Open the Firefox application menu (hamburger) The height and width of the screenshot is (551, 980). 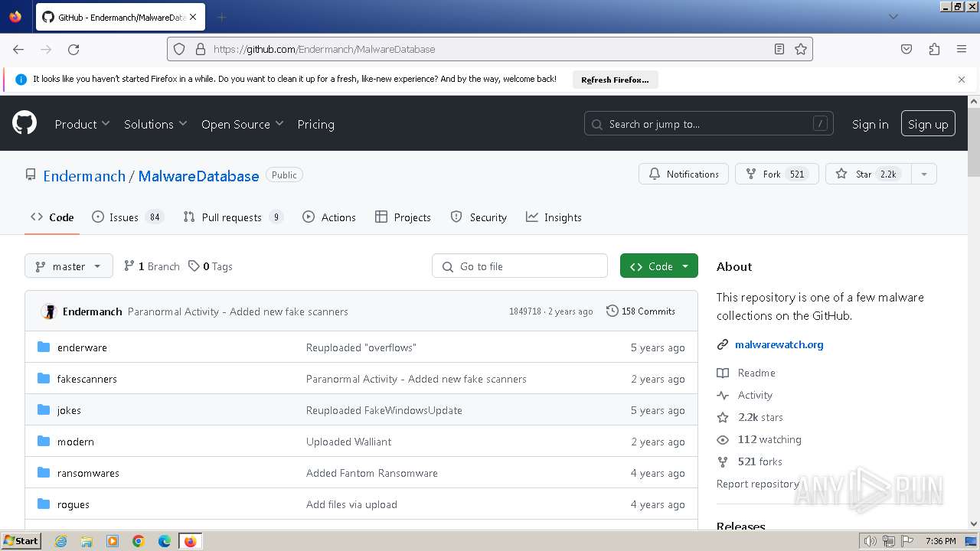pos(962,49)
